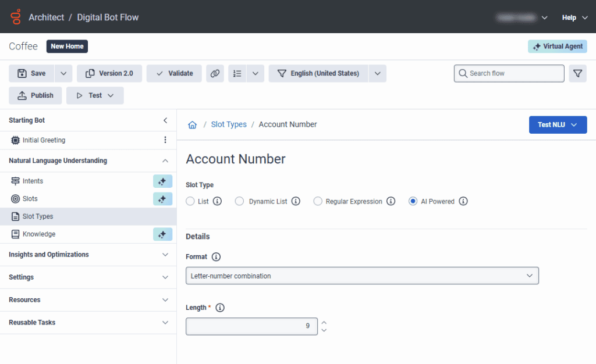596x364 pixels.
Task: Open the Help menu
Action: click(576, 17)
